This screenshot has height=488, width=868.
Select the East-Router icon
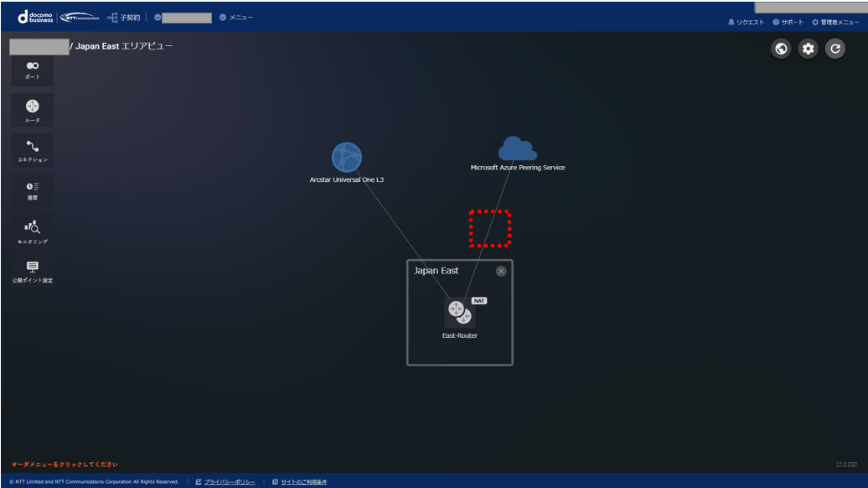[x=459, y=313]
